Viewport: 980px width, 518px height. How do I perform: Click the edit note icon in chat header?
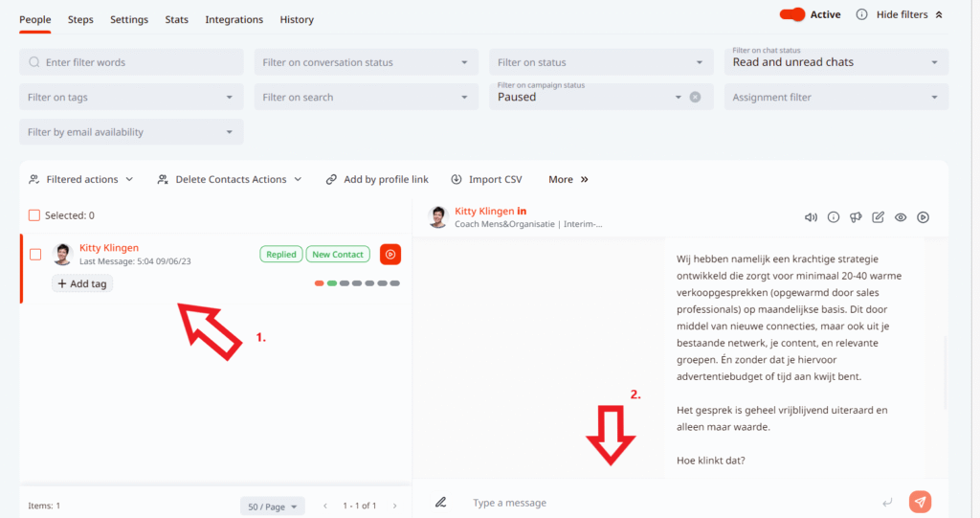click(x=879, y=217)
